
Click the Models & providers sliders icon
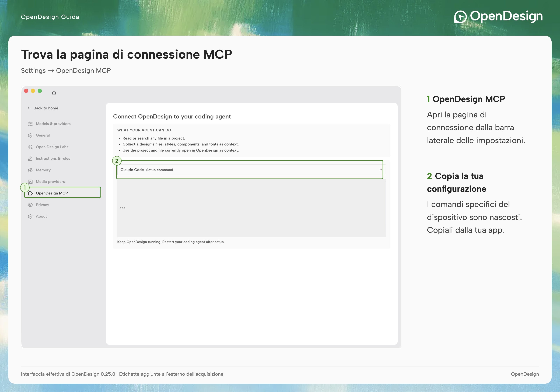[x=30, y=124]
